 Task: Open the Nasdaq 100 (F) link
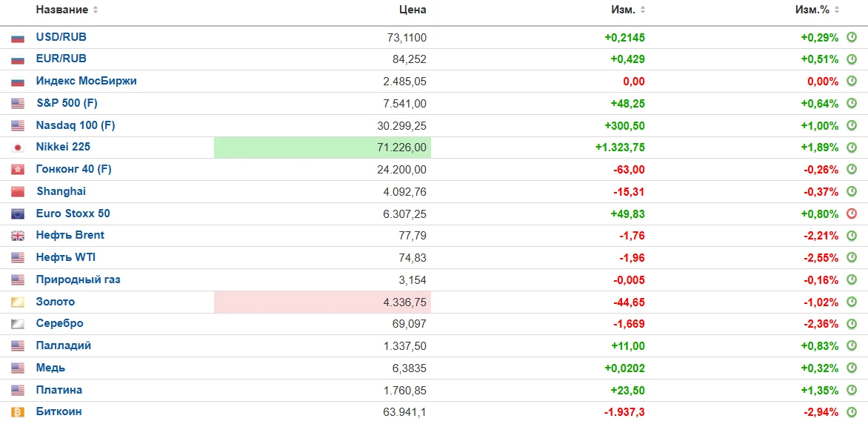[x=76, y=125]
